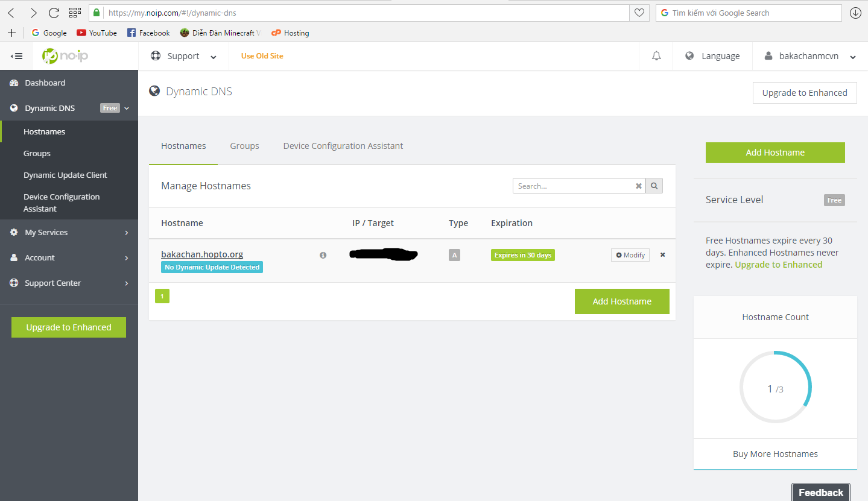Click the header Upgrade to Enhanced button

[805, 93]
